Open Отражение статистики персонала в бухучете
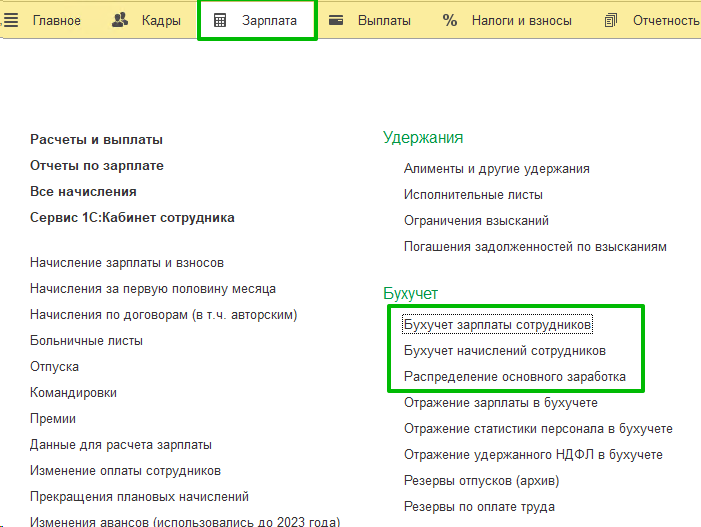Screen dimensions: 701x527 [538, 429]
